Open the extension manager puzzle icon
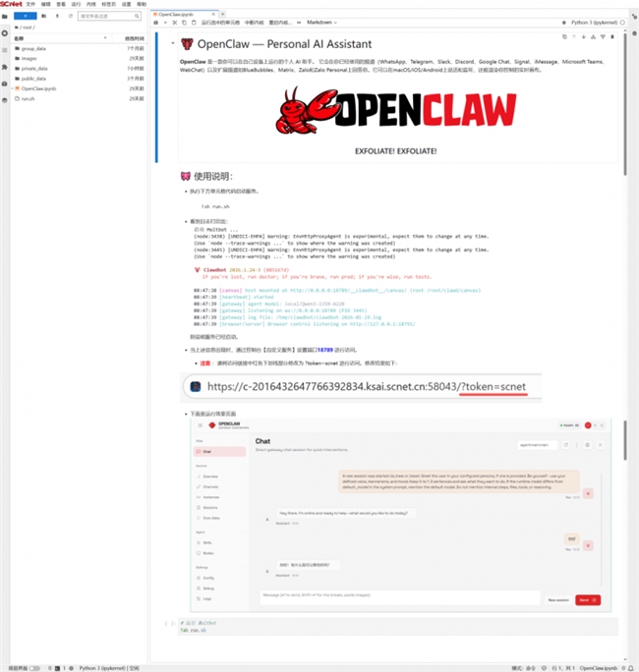Image resolution: width=639 pixels, height=672 pixels. coord(5,67)
